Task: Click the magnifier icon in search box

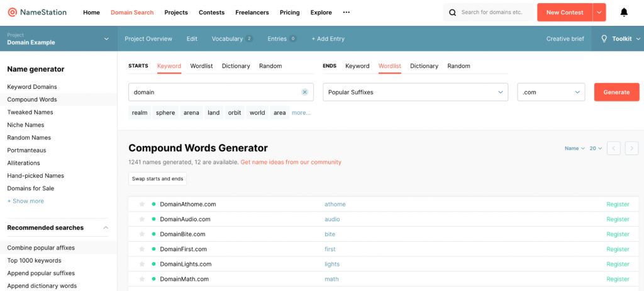Action: (453, 13)
